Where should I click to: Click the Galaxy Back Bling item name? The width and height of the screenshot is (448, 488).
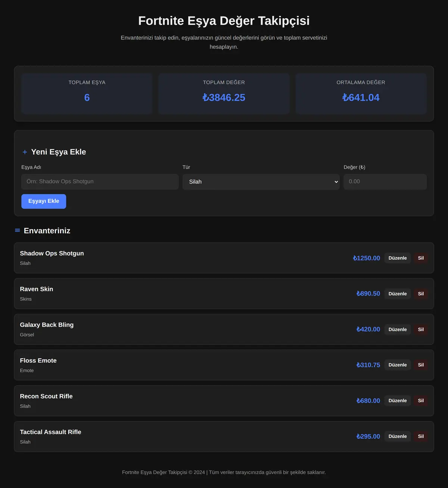tap(47, 325)
